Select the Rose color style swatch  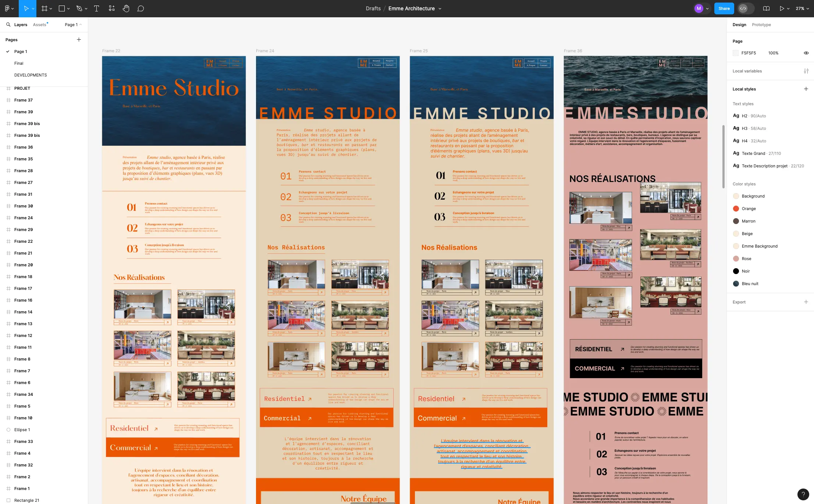click(x=736, y=259)
